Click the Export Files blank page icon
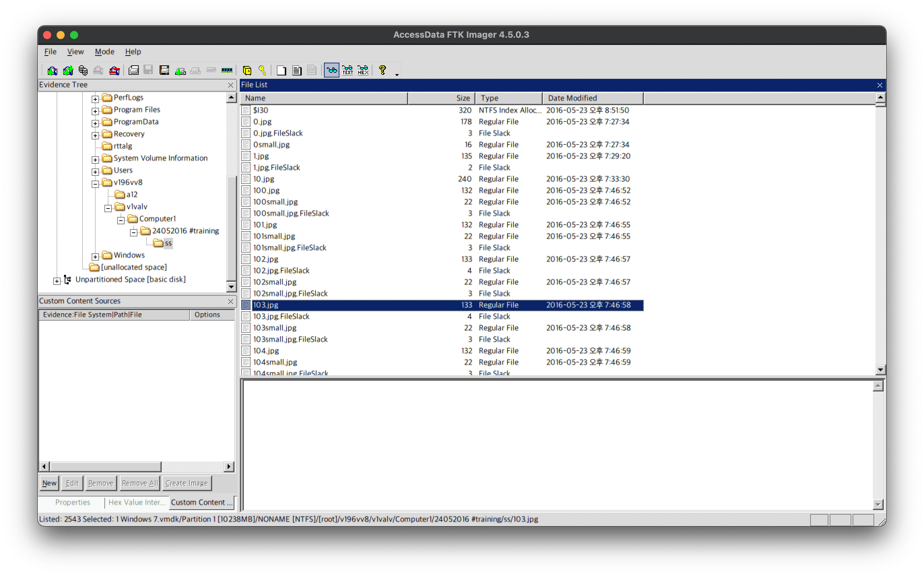This screenshot has height=576, width=924. click(x=282, y=70)
